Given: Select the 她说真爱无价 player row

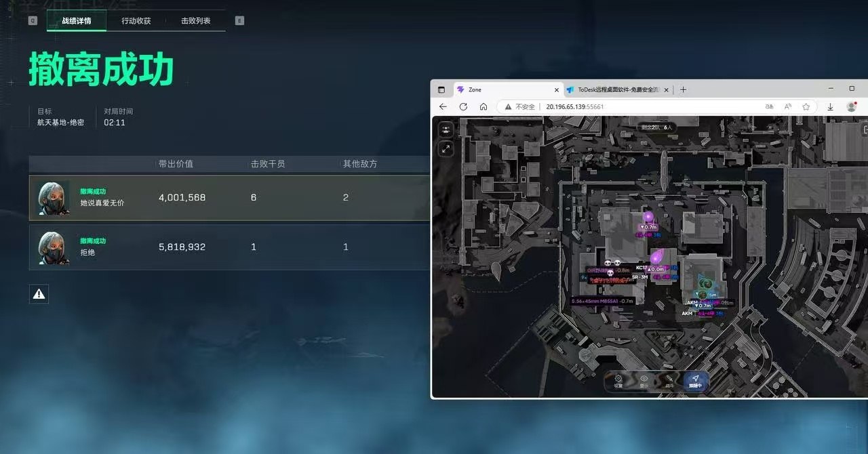Looking at the screenshot, I should click(x=229, y=198).
